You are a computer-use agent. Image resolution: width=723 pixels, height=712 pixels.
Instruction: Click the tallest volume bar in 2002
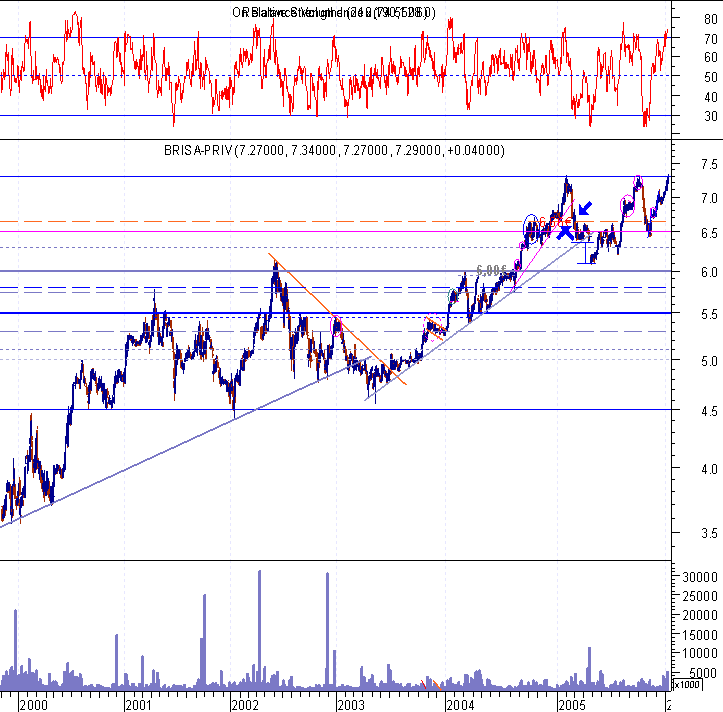(x=259, y=630)
